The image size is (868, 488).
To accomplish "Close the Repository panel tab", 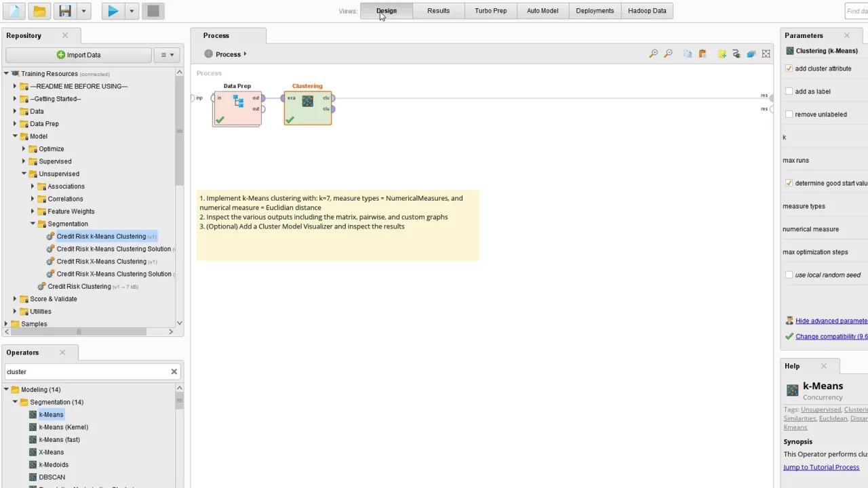I will 65,35.
